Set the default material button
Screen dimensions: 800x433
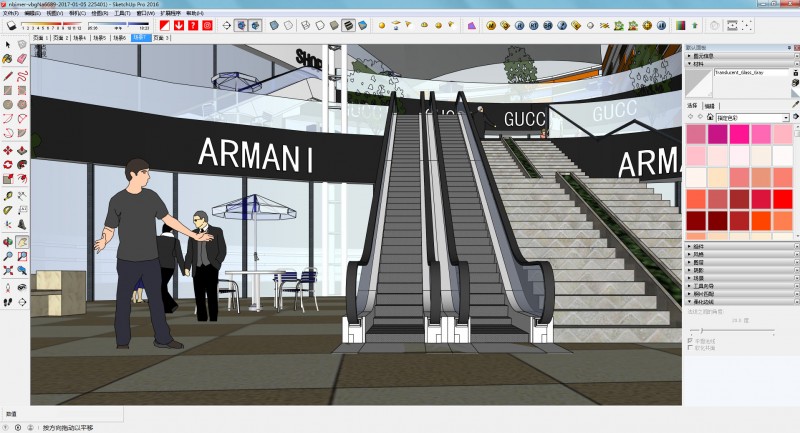coord(795,93)
